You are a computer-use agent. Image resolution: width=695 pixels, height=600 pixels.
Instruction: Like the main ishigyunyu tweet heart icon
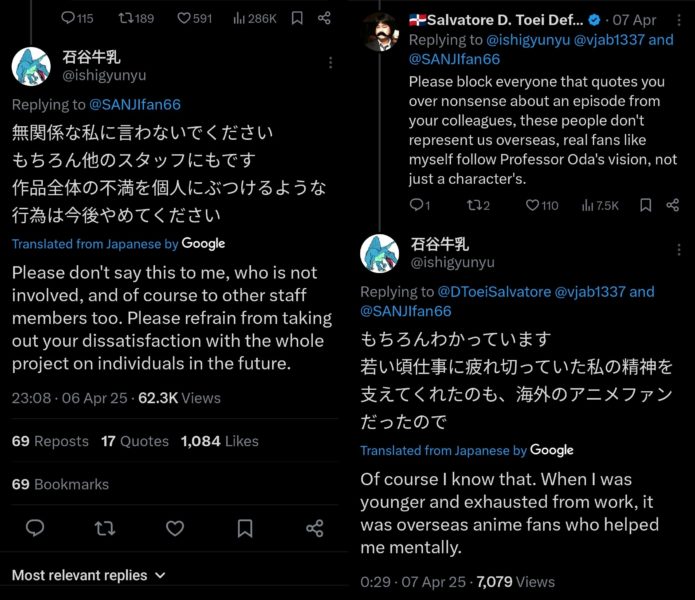click(175, 528)
